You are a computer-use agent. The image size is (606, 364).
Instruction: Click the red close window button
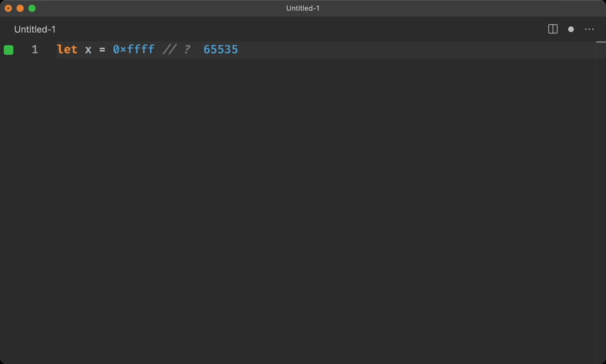[8, 8]
